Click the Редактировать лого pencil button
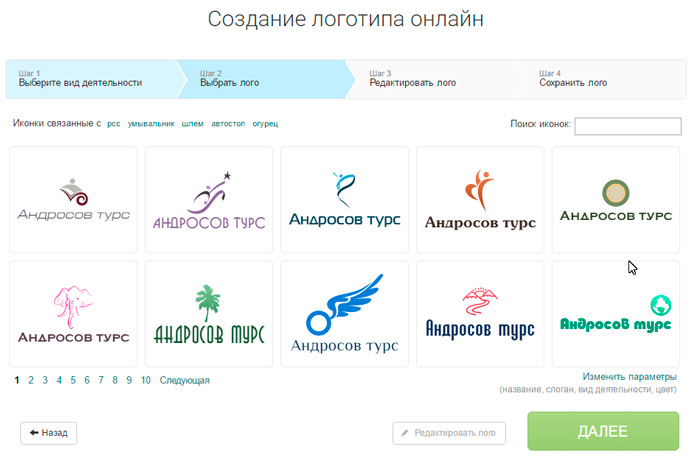The height and width of the screenshot is (465, 690). point(449,433)
